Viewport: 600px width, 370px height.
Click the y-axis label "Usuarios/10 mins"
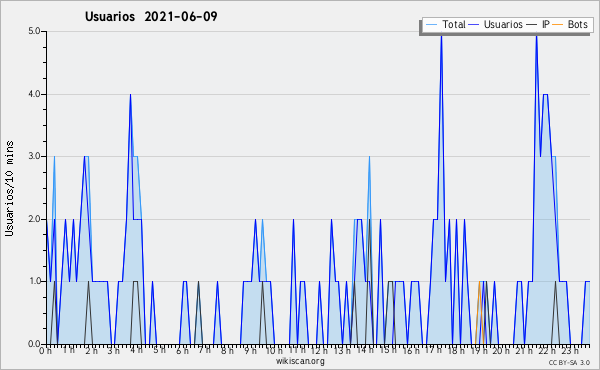coord(9,189)
